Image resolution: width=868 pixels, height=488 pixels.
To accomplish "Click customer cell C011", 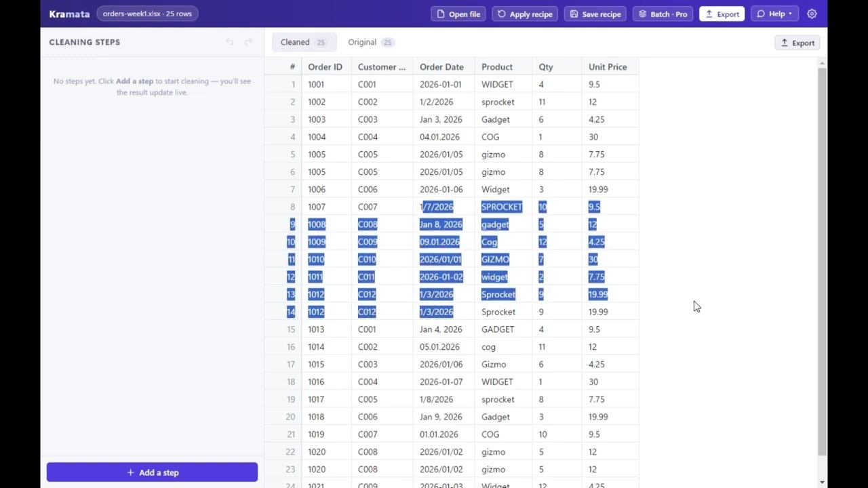I will [382, 277].
